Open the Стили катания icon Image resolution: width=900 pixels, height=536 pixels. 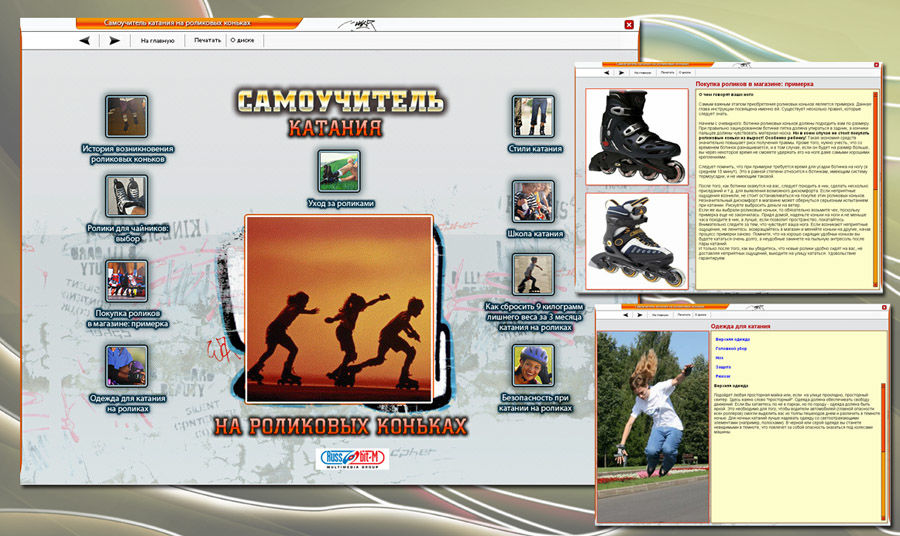(534, 116)
